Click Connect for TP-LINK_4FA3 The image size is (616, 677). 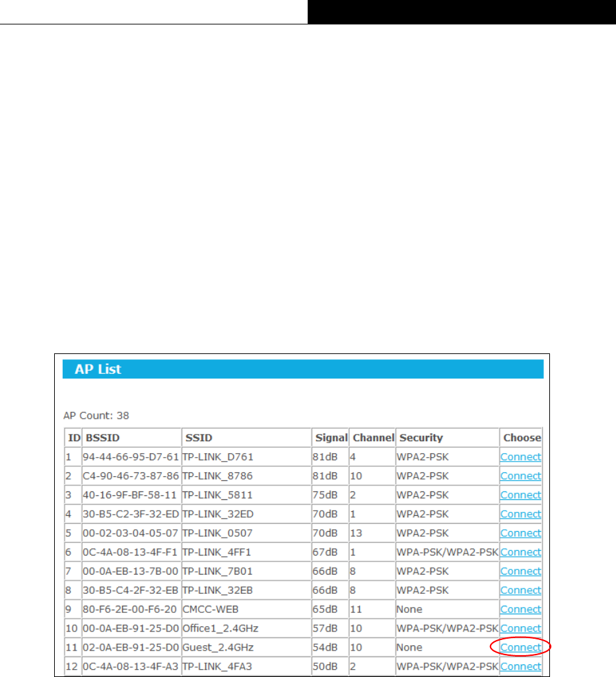point(521,666)
